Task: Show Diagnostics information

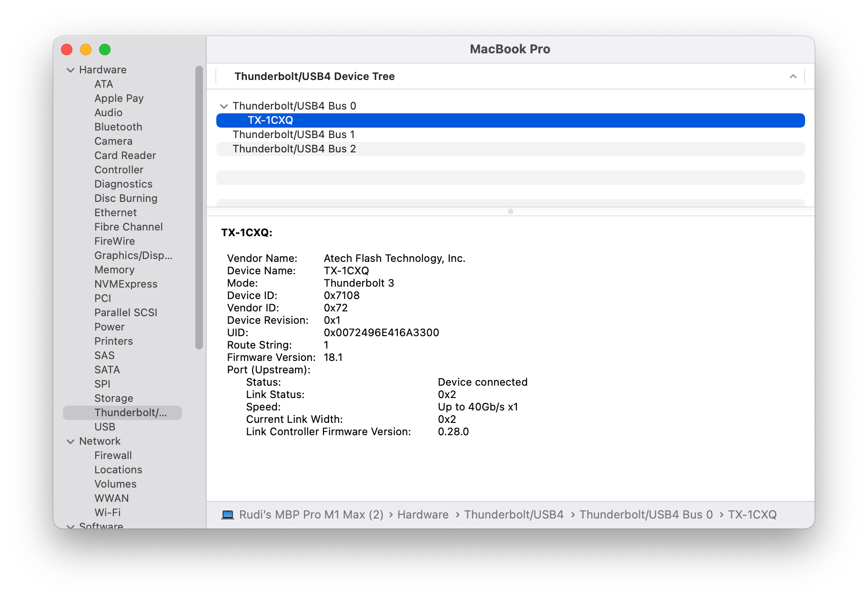Action: pyautogui.click(x=123, y=184)
